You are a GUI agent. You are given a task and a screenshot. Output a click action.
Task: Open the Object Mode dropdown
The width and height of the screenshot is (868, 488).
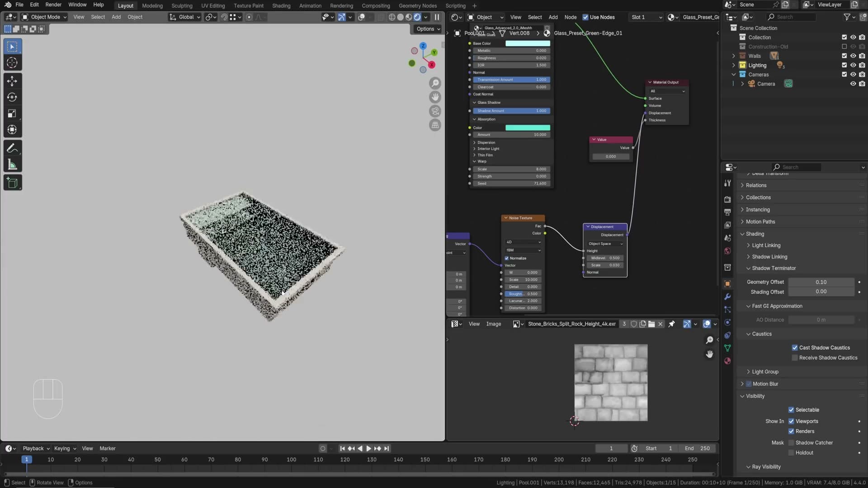click(x=44, y=17)
